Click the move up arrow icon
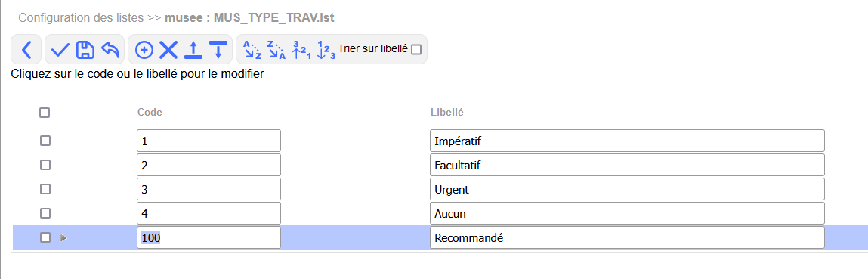Viewport: 868px width, 279px height. 193,50
